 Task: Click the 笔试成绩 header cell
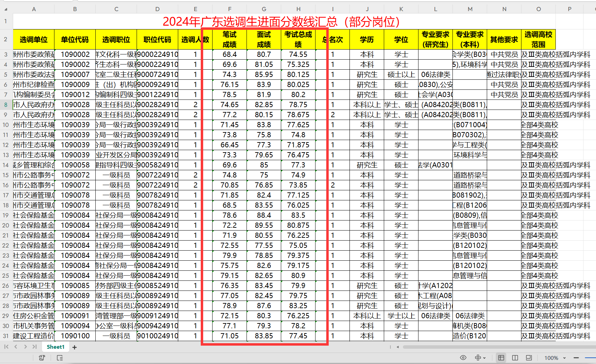(230, 40)
